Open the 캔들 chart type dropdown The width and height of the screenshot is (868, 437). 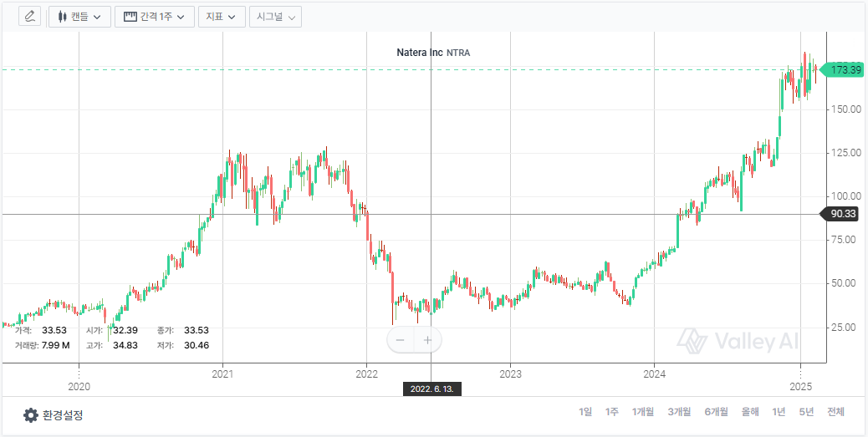79,17
